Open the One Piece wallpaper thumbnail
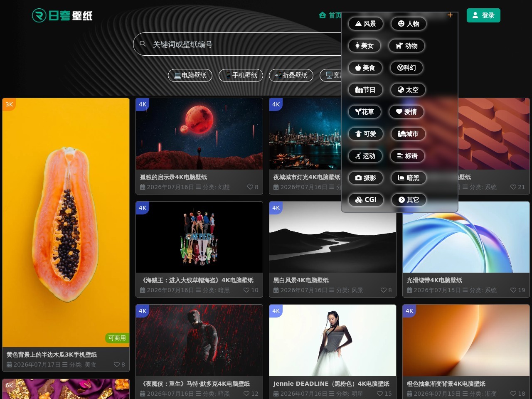The image size is (532, 399). tap(199, 237)
